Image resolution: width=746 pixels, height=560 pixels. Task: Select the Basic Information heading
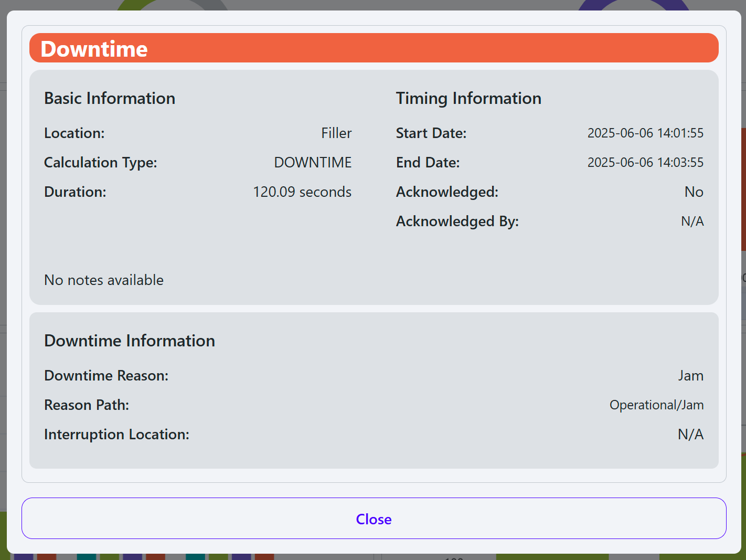point(110,99)
